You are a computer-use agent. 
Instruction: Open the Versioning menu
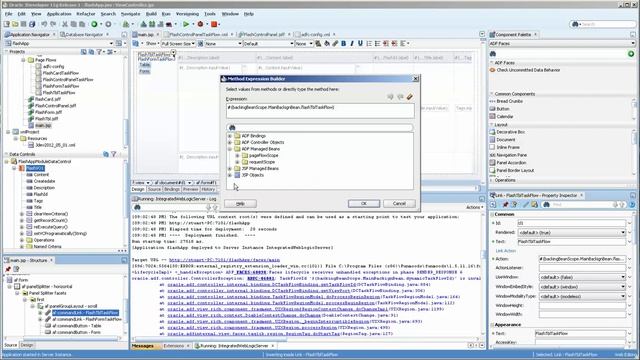coord(187,14)
